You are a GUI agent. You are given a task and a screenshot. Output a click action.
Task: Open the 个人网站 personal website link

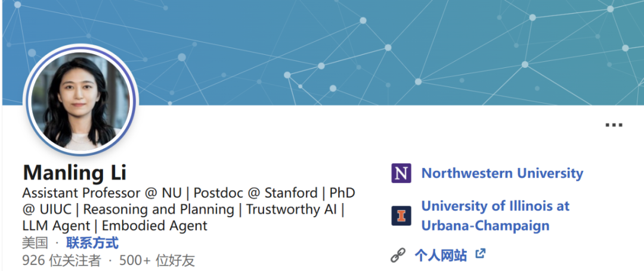point(441,256)
